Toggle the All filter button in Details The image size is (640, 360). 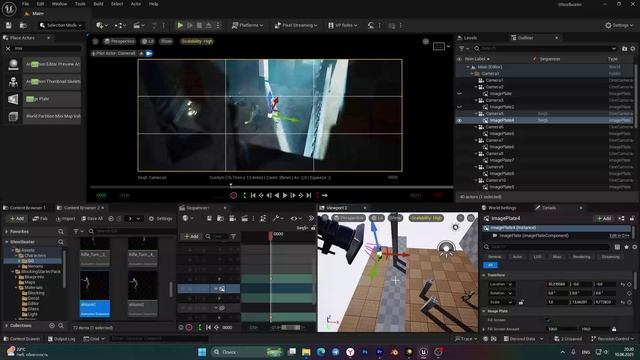point(490,265)
